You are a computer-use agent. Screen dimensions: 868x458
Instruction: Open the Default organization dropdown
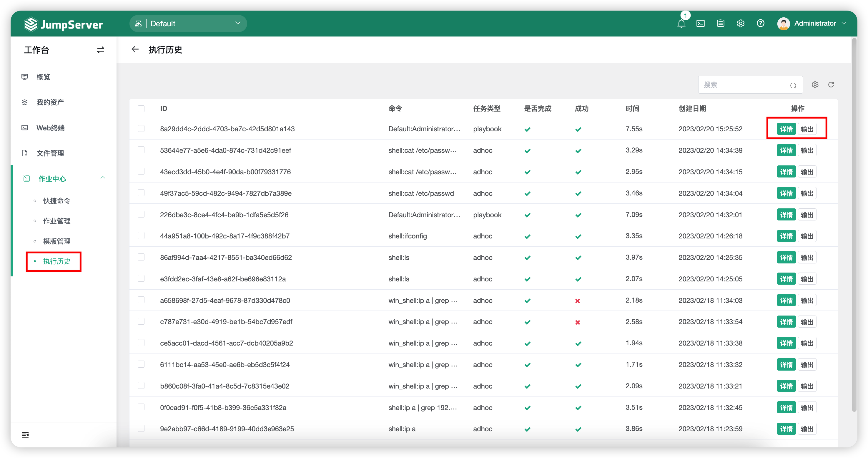coord(188,24)
